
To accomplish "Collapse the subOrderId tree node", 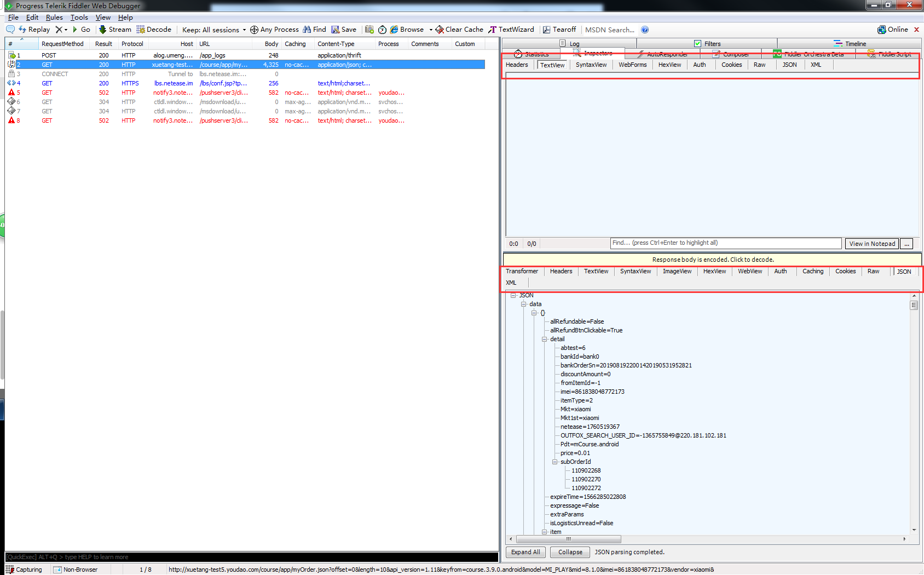I will (x=555, y=462).
